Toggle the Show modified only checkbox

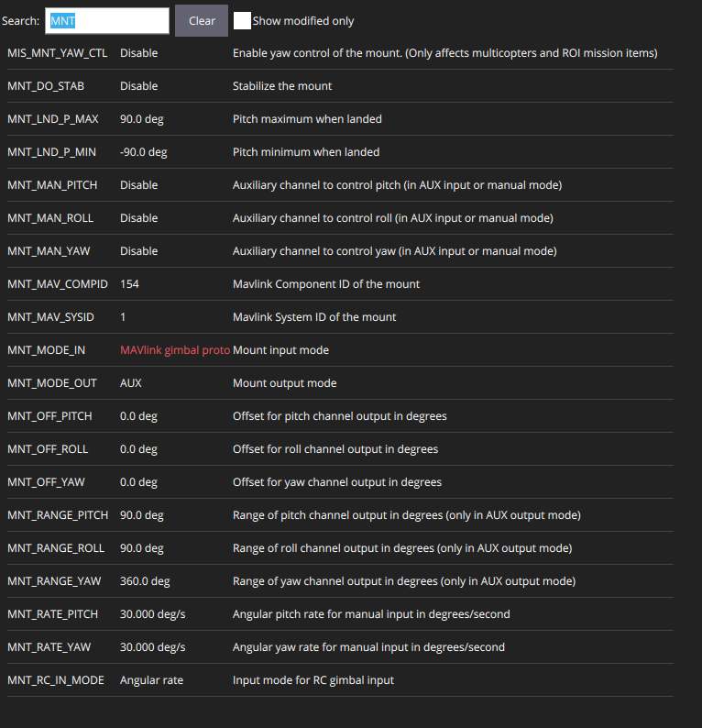coord(242,21)
